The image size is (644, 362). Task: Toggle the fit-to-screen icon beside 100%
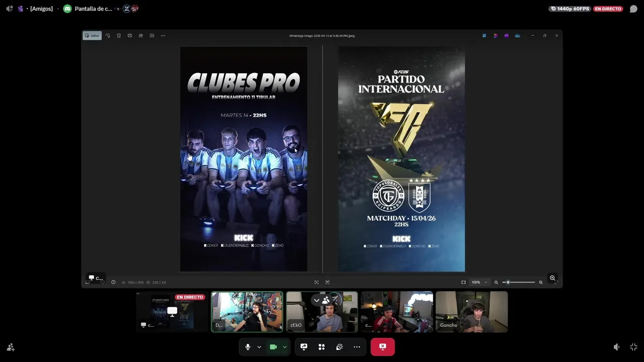click(x=463, y=282)
